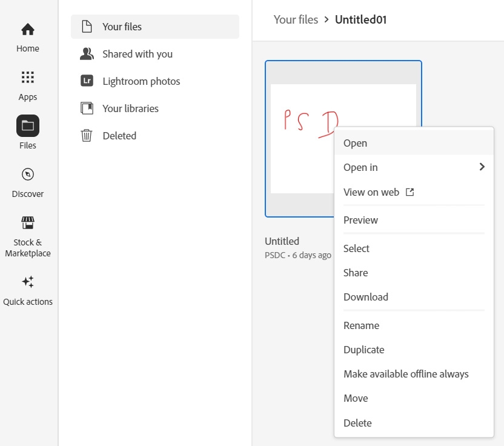Open Deleted items via trash icon
Viewport: 504px width, 446px height.
click(87, 135)
